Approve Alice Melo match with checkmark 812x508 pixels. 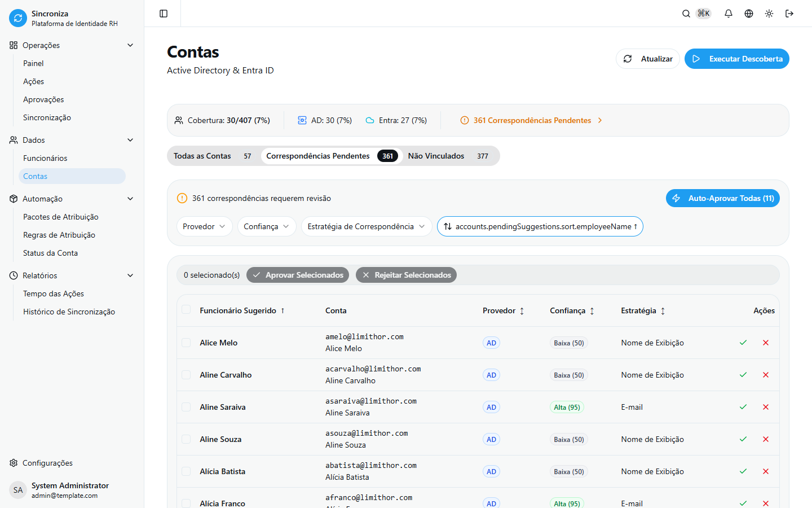point(743,343)
